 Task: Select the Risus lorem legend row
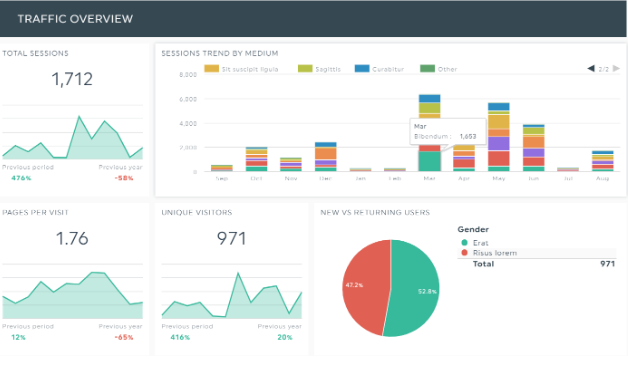[537, 253]
